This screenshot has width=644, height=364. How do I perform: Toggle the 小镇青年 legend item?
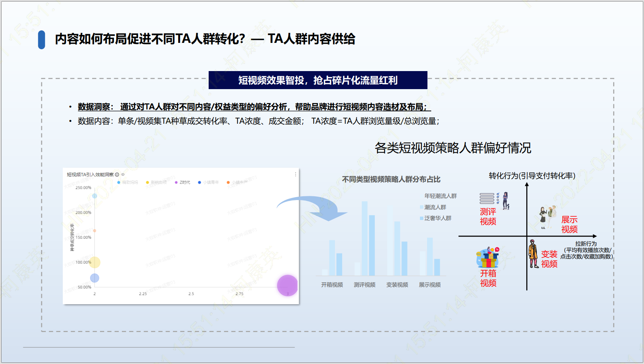[208, 182]
